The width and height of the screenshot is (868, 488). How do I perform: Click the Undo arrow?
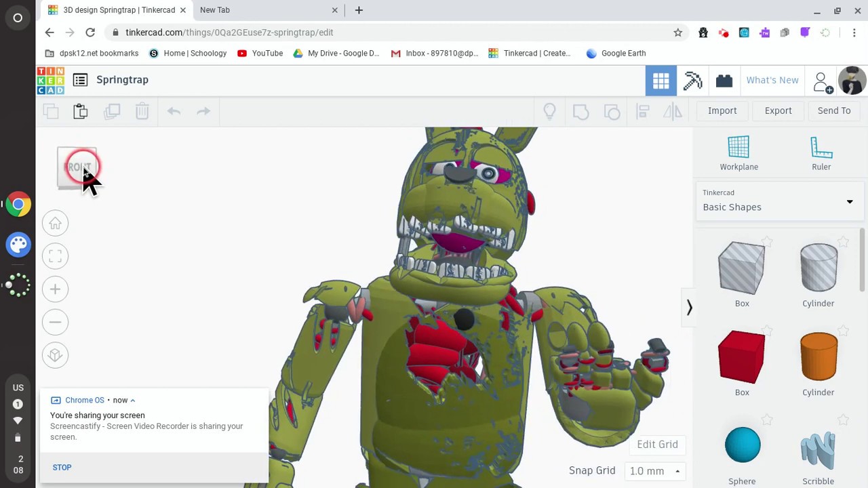coord(174,111)
